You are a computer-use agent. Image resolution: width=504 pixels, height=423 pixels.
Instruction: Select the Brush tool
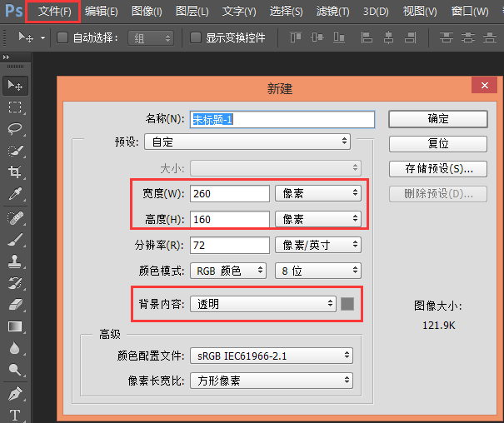[15, 240]
